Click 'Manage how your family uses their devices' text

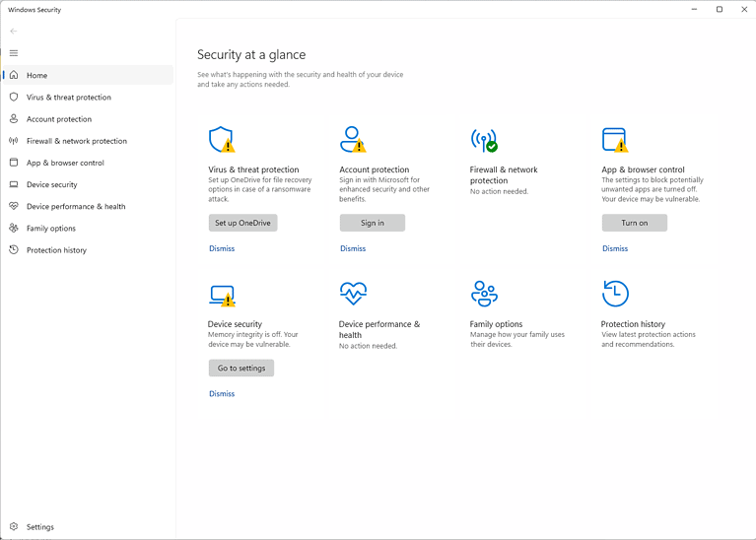tap(517, 339)
